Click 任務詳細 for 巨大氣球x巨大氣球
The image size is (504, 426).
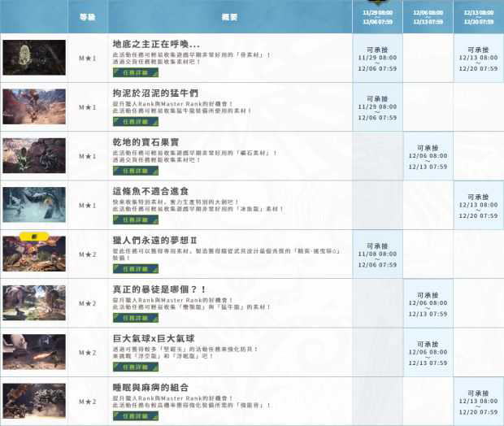click(x=130, y=367)
